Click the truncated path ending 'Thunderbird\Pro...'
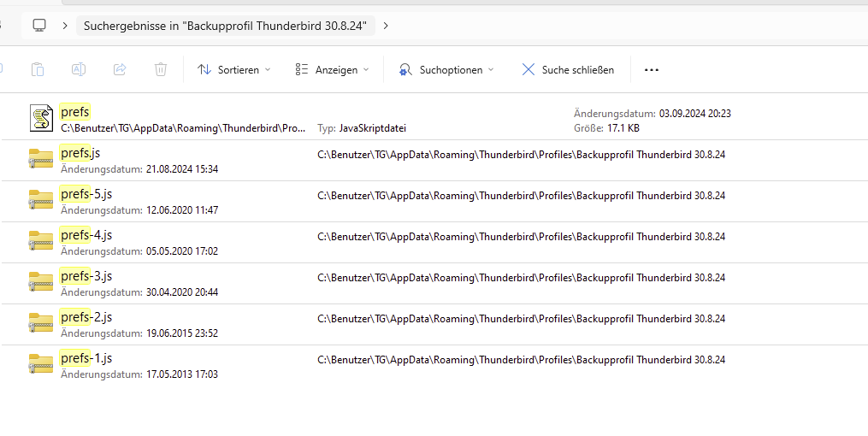Image resolution: width=868 pixels, height=436 pixels. click(183, 128)
